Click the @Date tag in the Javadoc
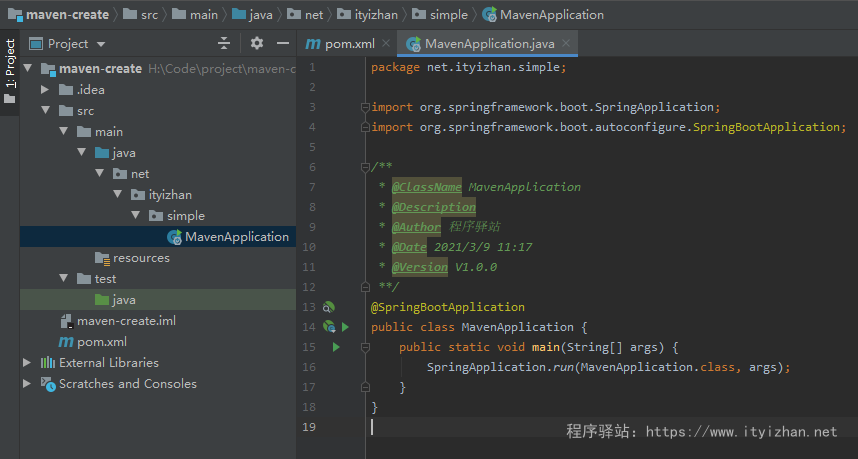 coord(409,247)
